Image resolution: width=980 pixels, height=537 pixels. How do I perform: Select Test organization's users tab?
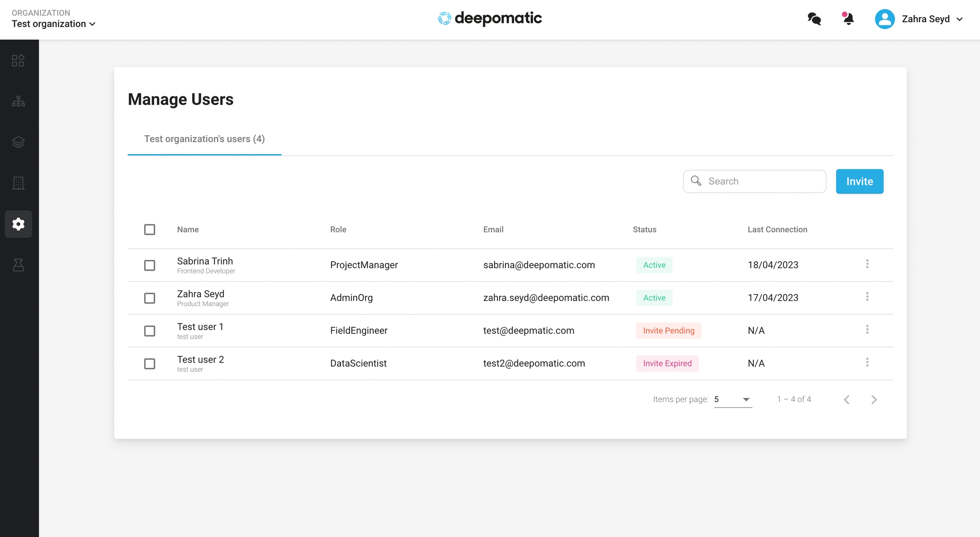pos(204,139)
